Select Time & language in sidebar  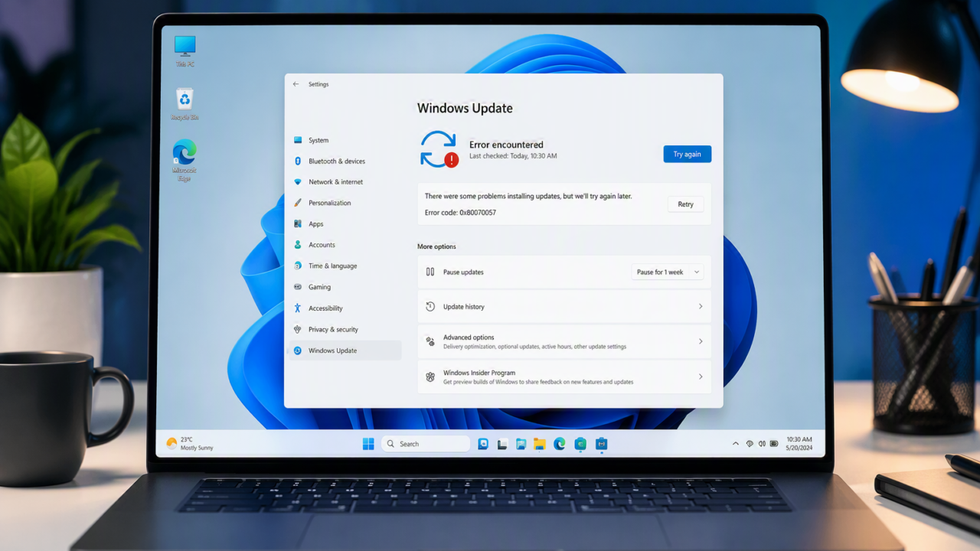click(344, 266)
